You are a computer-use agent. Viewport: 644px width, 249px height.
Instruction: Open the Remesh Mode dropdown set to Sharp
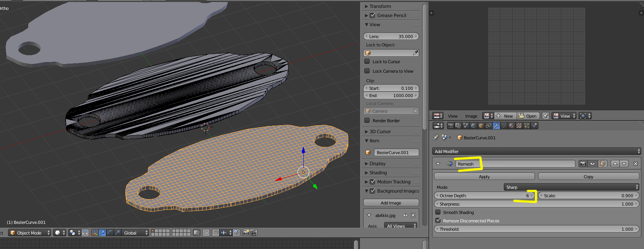(571, 187)
